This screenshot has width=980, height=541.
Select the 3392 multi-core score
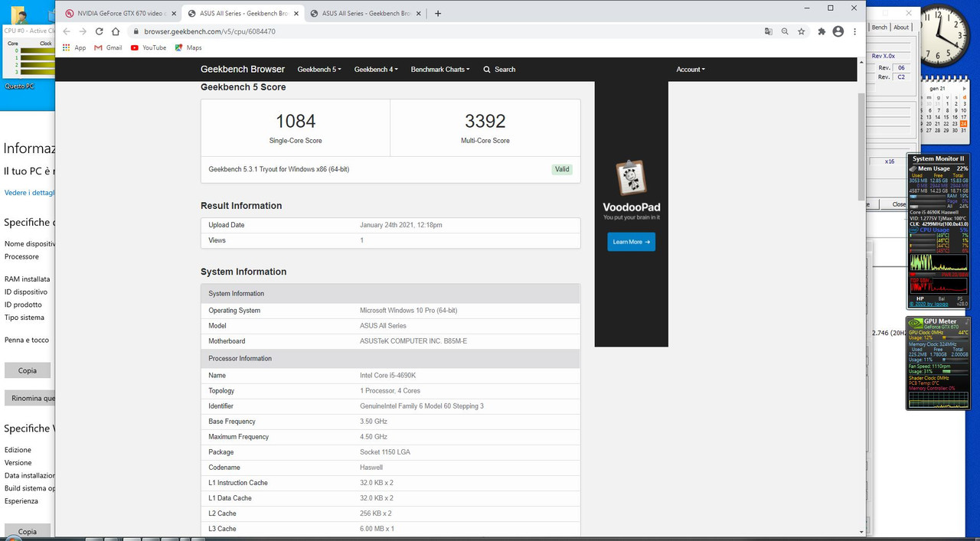click(485, 121)
